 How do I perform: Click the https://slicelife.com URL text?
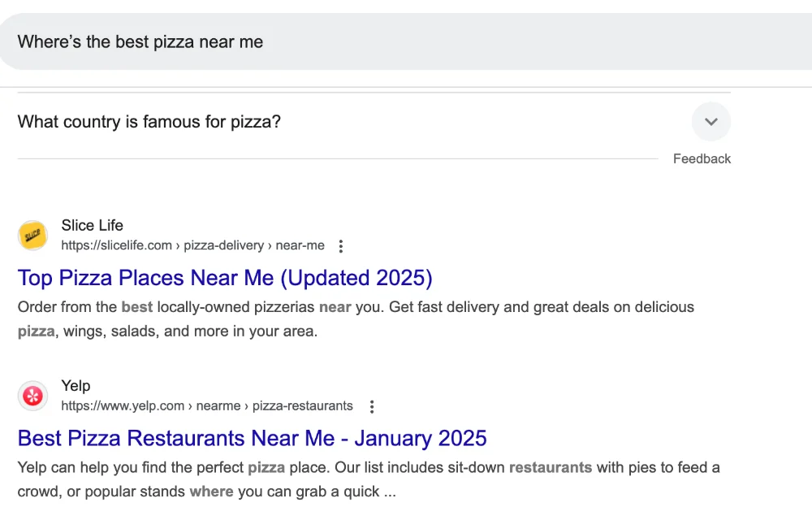pos(116,245)
